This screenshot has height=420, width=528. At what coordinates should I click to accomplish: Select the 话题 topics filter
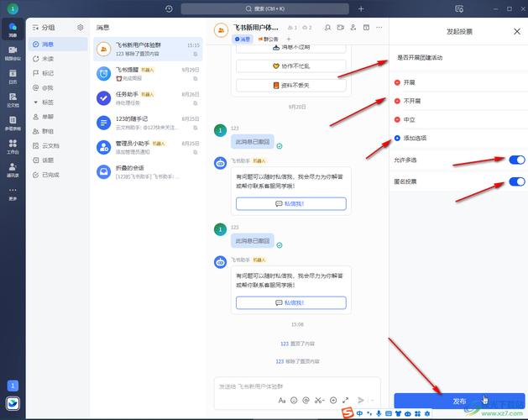(58, 160)
